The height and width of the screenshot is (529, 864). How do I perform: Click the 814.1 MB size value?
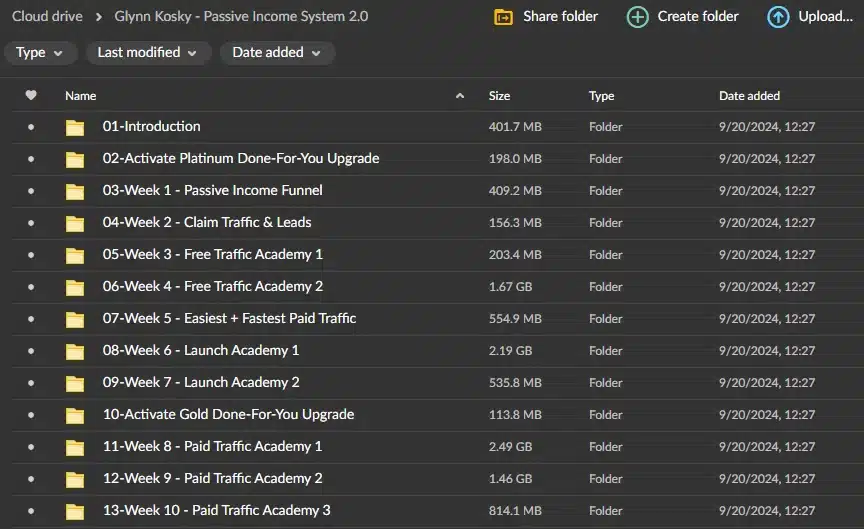pyautogui.click(x=515, y=510)
